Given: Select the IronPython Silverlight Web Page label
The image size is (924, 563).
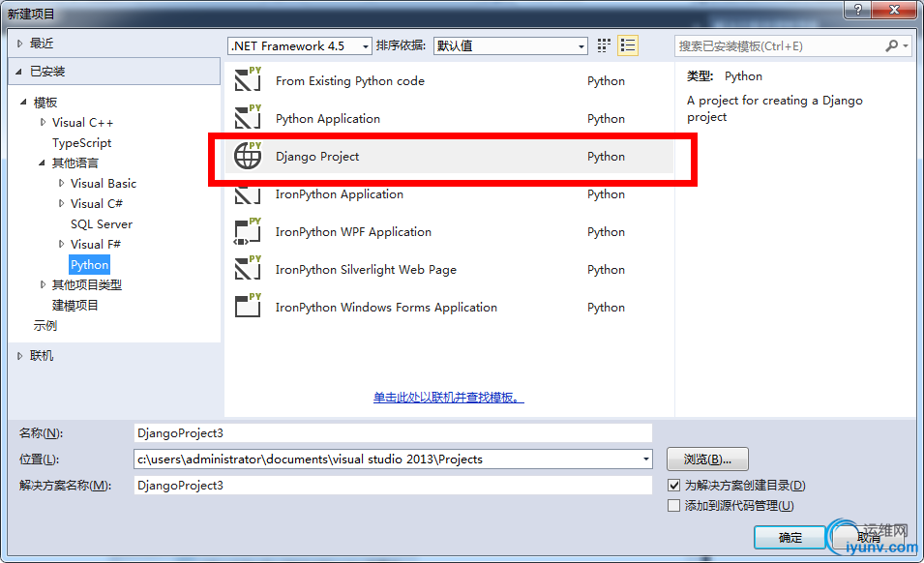Looking at the screenshot, I should click(x=366, y=269).
